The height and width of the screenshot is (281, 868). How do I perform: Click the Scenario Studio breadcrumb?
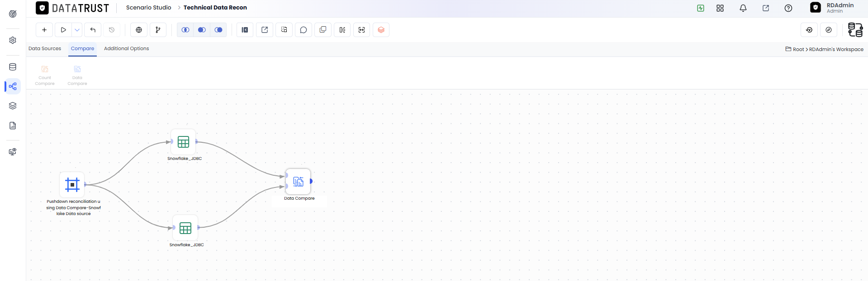click(x=148, y=8)
